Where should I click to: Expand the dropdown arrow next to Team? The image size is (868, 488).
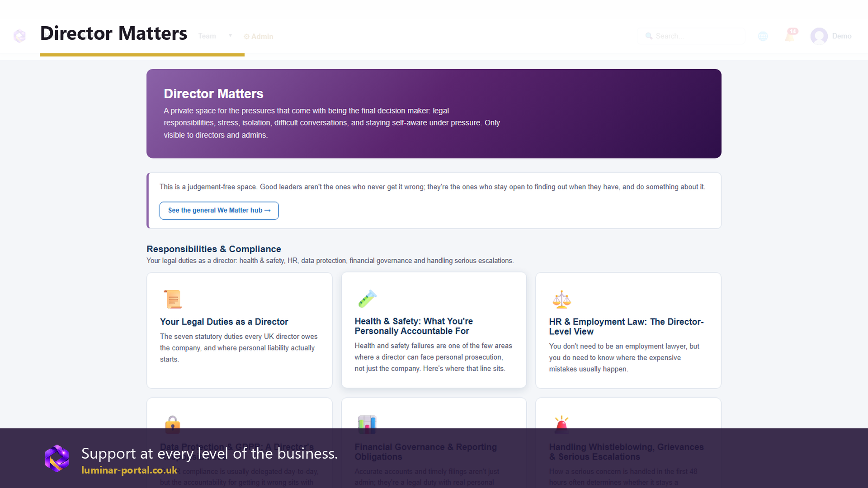point(230,36)
